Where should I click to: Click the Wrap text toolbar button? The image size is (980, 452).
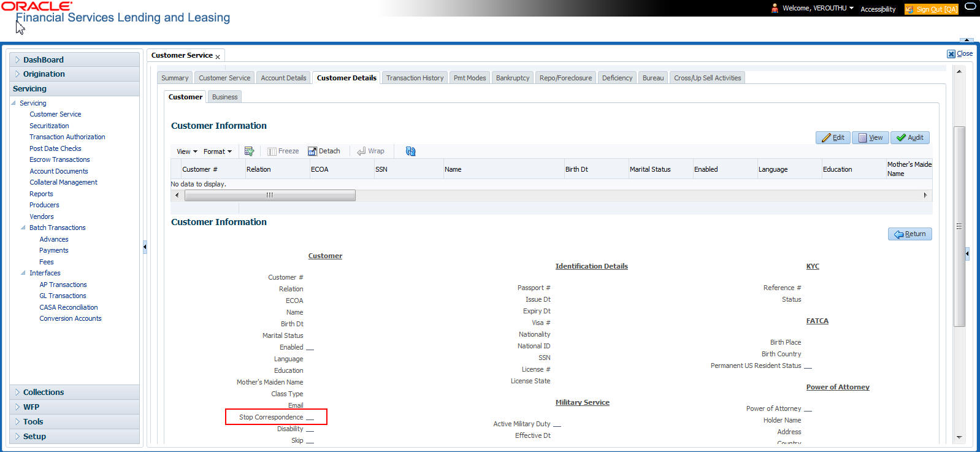370,151
